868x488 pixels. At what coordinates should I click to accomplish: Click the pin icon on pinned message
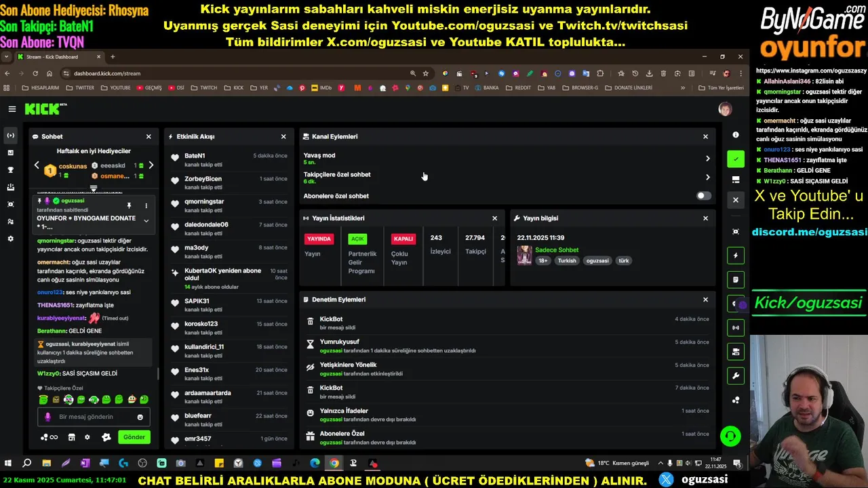point(129,205)
